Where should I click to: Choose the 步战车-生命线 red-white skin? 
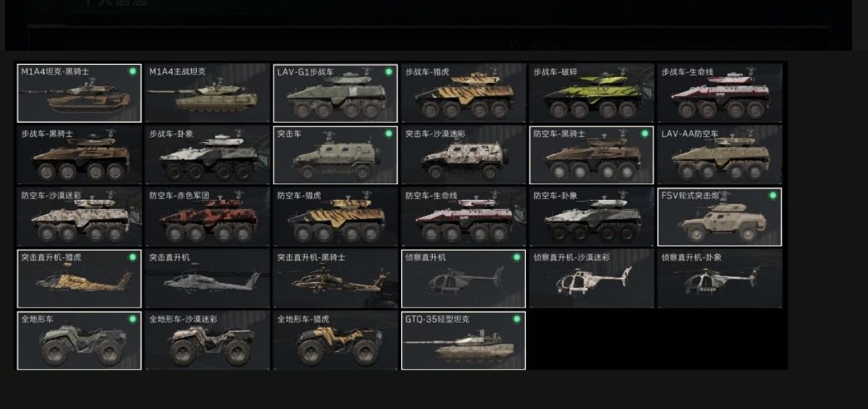tap(719, 93)
